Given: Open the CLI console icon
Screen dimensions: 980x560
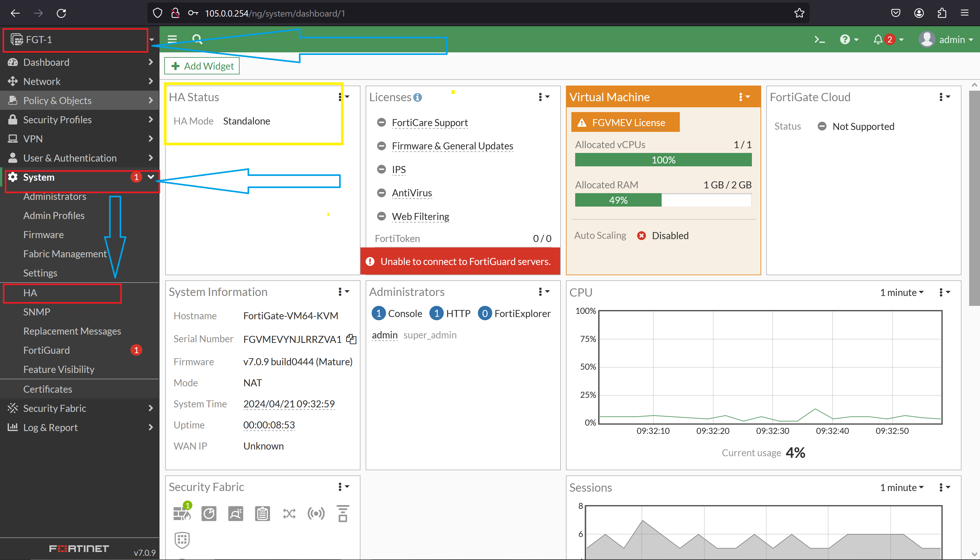Looking at the screenshot, I should pyautogui.click(x=819, y=40).
